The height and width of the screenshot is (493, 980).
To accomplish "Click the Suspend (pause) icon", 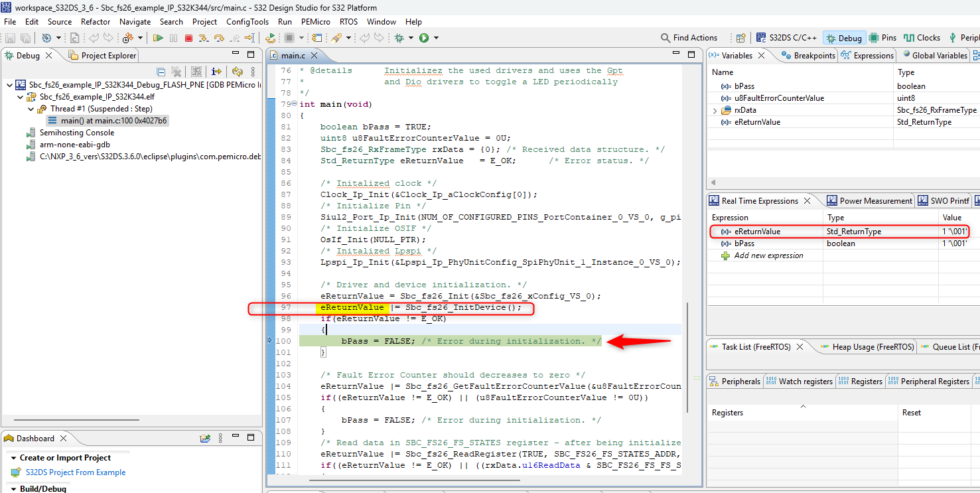I will point(173,38).
